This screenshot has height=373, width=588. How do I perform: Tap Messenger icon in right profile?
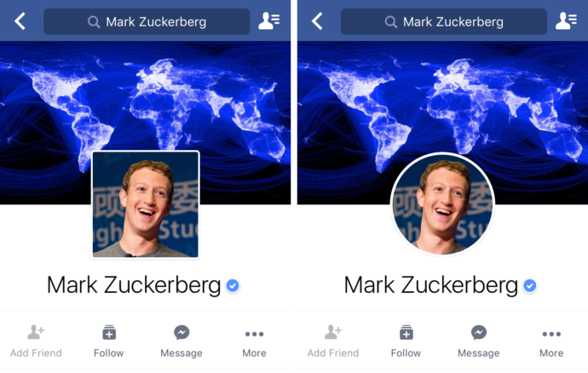pos(479,332)
